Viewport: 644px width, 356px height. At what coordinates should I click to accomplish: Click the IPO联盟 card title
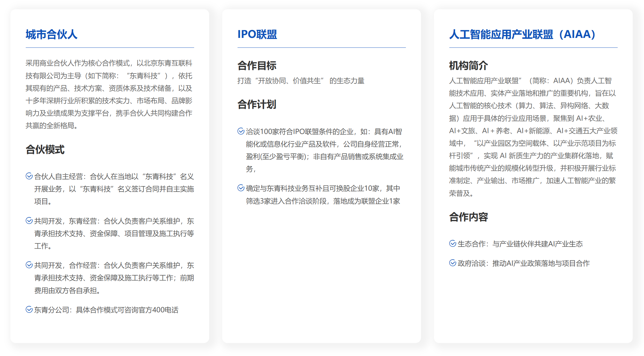click(x=257, y=34)
